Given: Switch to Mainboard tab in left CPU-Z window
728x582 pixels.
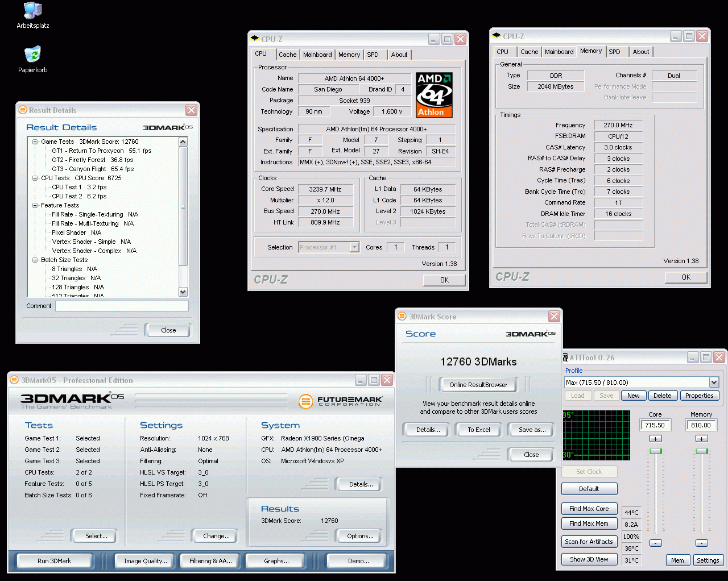Looking at the screenshot, I should [317, 55].
